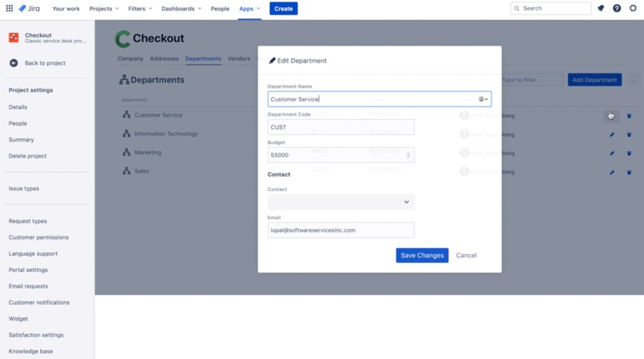Click the Sales row org icon
The height and width of the screenshot is (359, 644).
[x=126, y=170]
